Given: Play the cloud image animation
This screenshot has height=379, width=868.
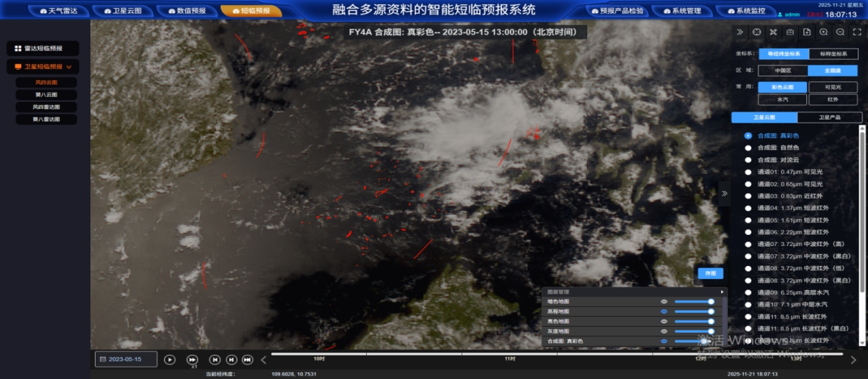Looking at the screenshot, I should tap(170, 360).
